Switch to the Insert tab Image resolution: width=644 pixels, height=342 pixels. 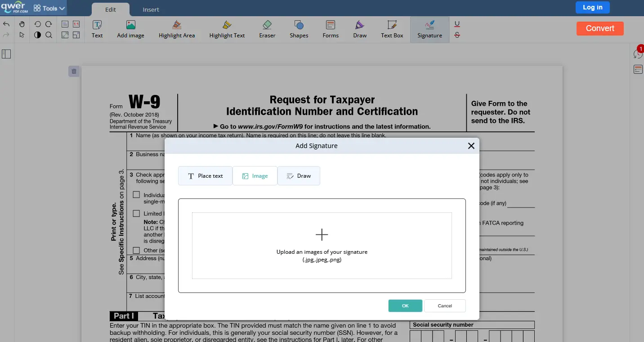(x=151, y=9)
